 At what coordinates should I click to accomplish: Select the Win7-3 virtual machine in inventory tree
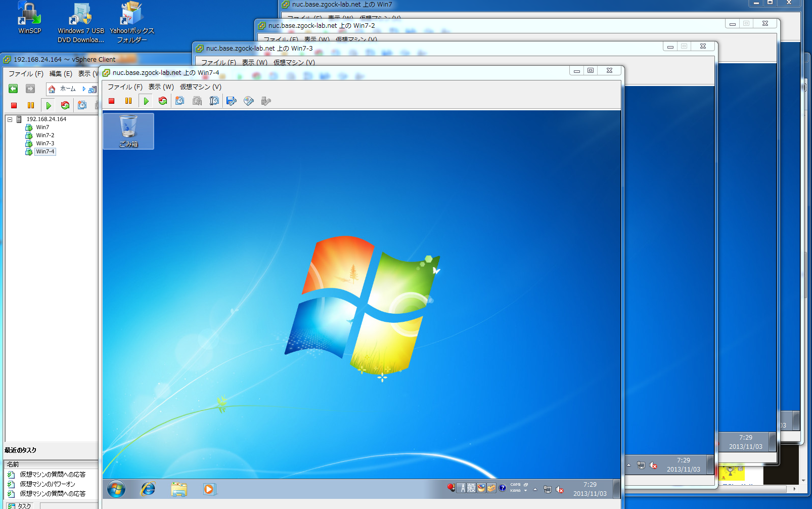(45, 144)
